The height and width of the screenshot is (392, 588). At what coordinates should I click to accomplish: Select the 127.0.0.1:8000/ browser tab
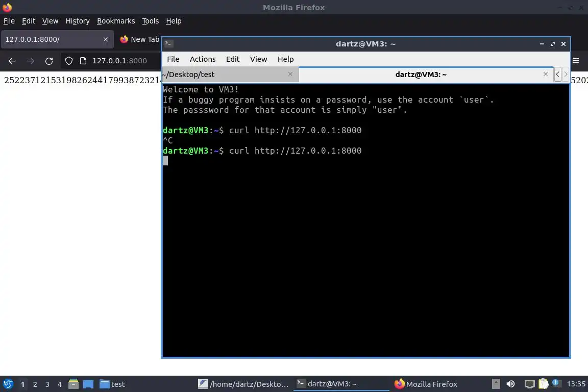coord(57,39)
